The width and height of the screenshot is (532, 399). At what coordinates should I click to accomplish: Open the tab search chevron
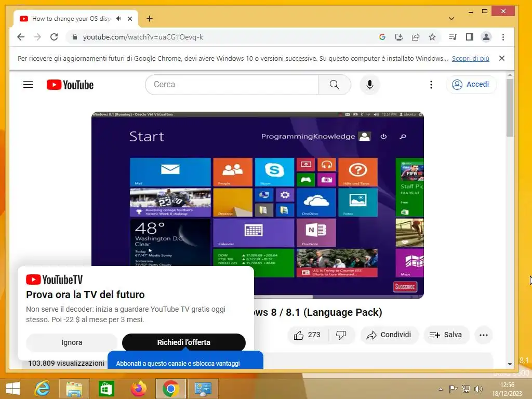(x=451, y=19)
